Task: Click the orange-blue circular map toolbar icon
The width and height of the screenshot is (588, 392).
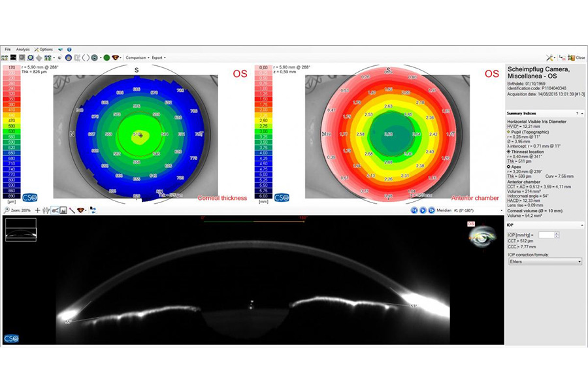Action: tap(68, 57)
